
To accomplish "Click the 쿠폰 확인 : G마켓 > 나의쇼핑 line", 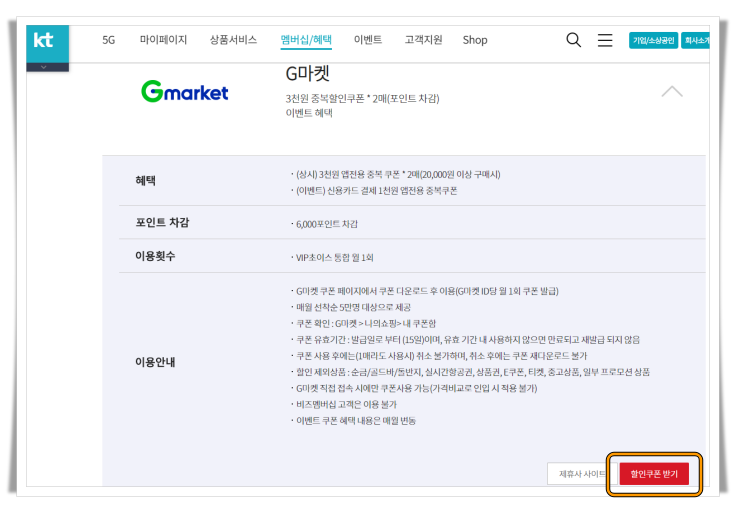I will point(366,324).
